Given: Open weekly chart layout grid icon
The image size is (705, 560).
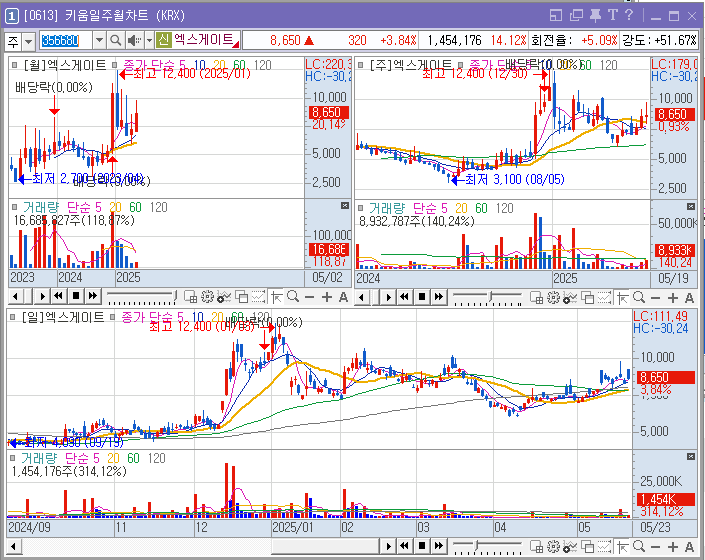Looking at the screenshot, I should 536,297.
